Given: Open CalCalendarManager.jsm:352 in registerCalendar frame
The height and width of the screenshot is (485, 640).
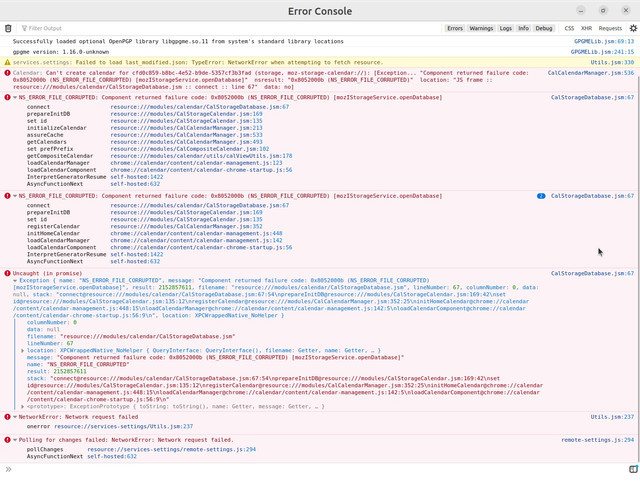Looking at the screenshot, I should 186,226.
